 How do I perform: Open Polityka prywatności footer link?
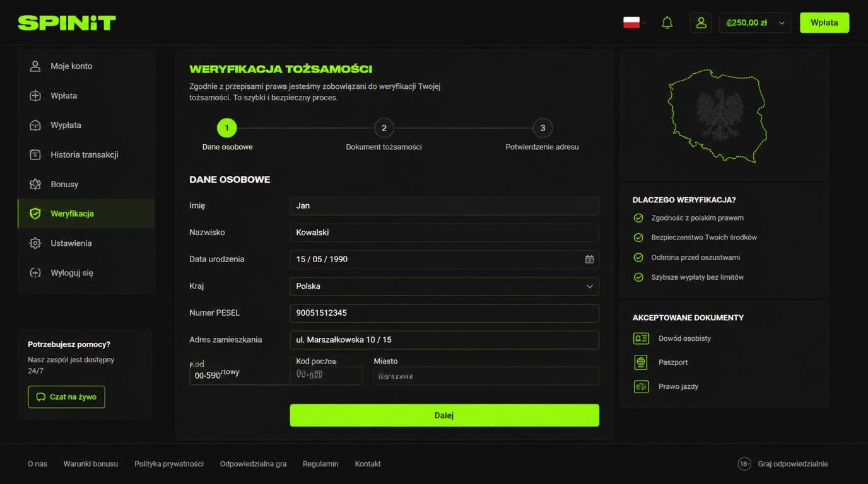169,464
